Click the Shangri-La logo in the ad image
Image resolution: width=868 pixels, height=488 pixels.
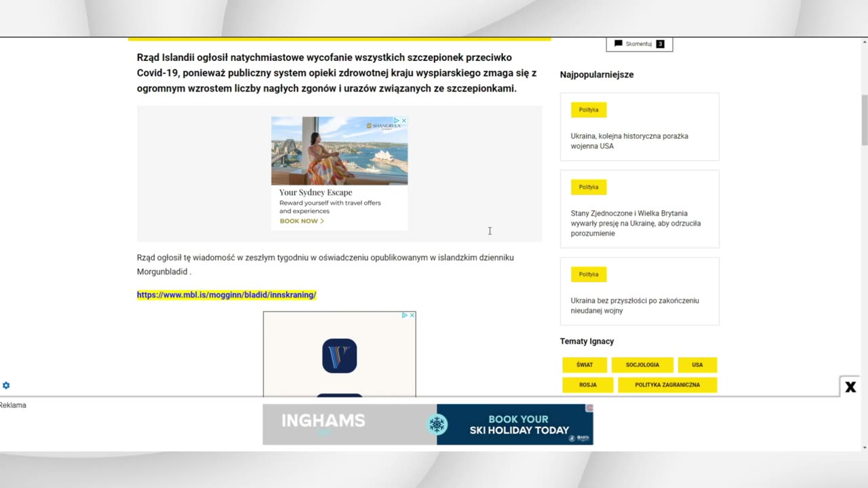383,125
